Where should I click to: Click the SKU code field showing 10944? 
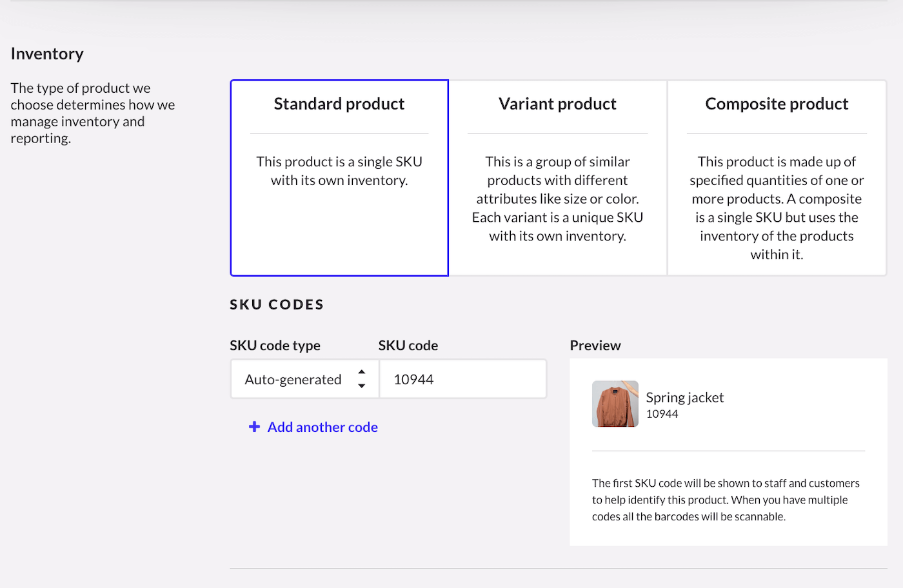462,378
